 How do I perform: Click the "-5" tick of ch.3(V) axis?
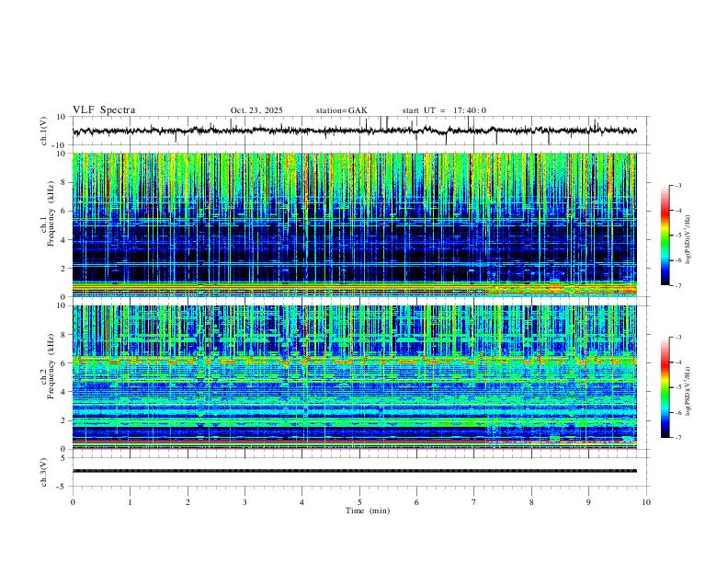(x=62, y=487)
